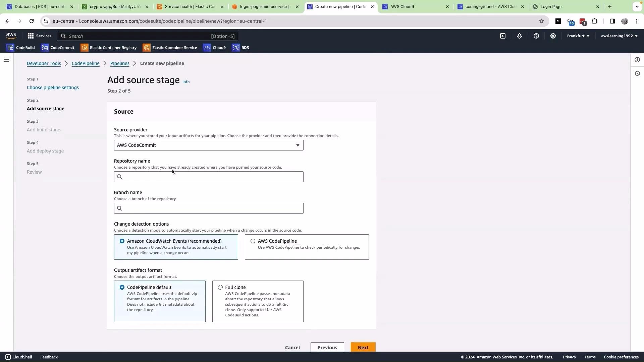Click the Next button
This screenshot has height=362, width=644.
click(x=363, y=347)
